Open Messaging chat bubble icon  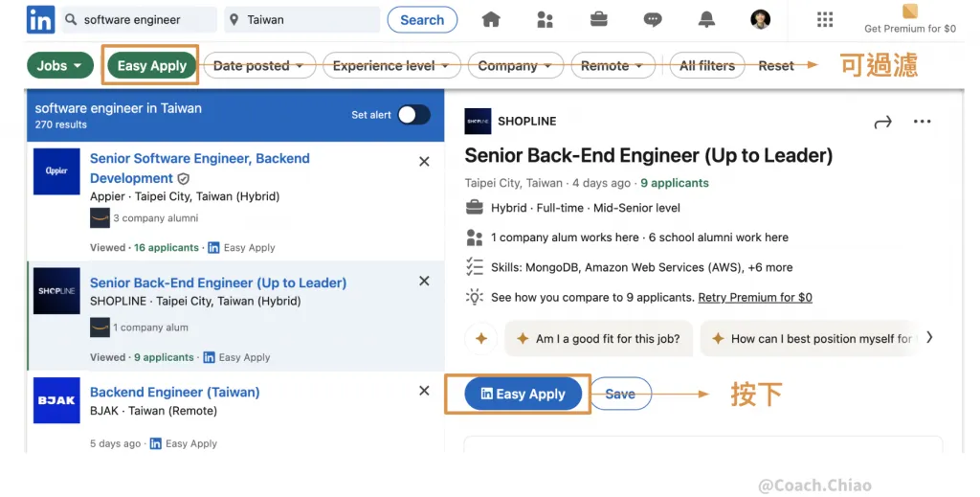[653, 19]
